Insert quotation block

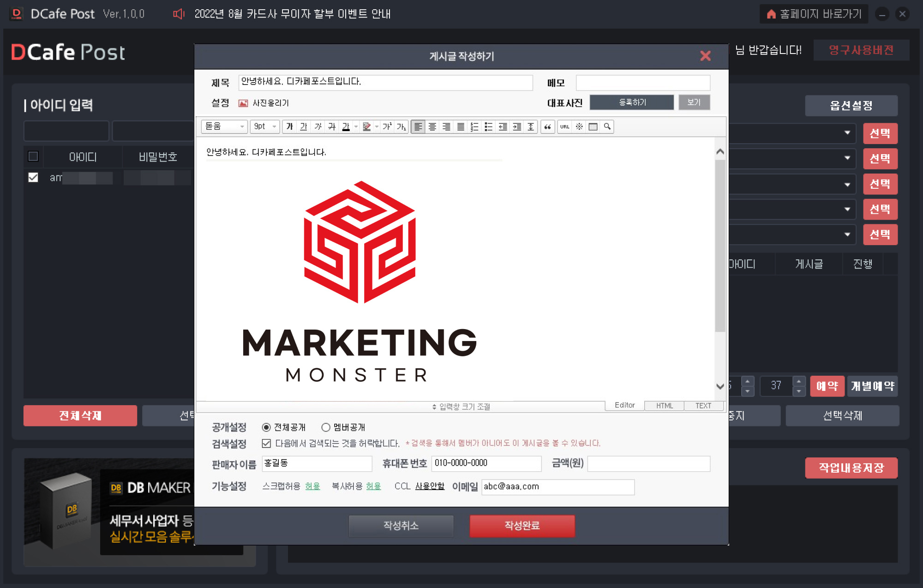(x=547, y=126)
